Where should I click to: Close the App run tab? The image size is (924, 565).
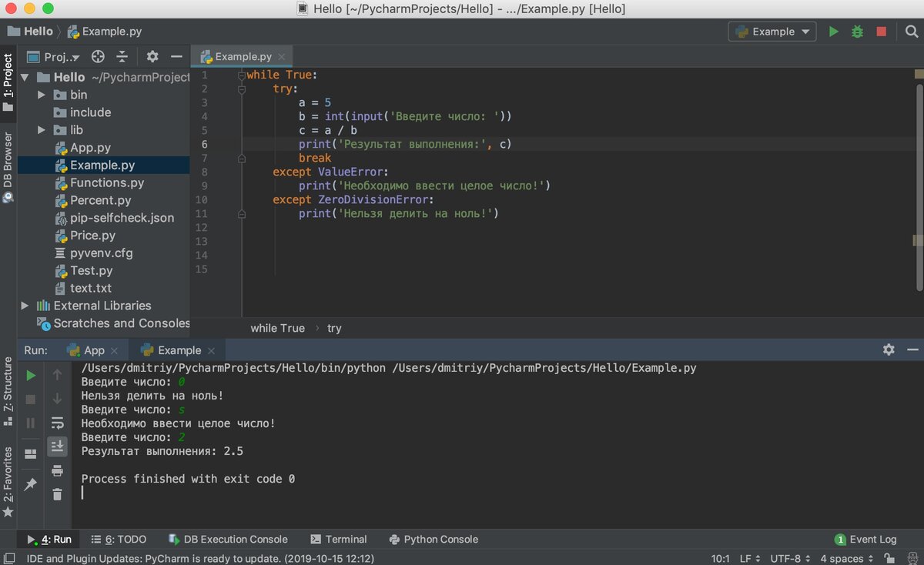[114, 350]
